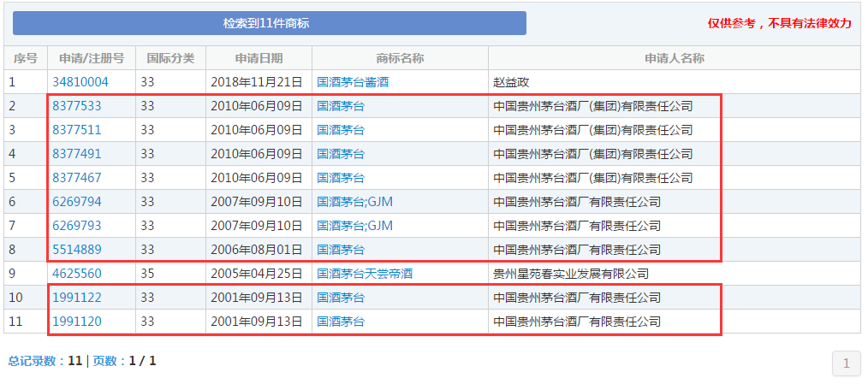Open registration number 8377491 link
This screenshot has height=384, width=868.
[77, 154]
